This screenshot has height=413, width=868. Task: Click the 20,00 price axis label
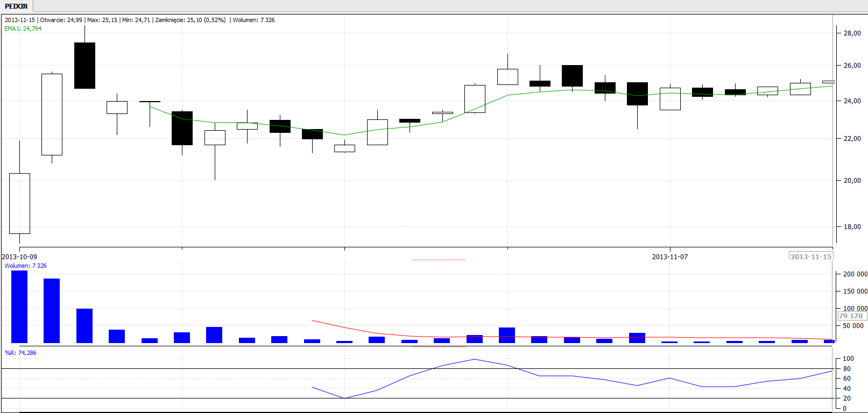coord(852,181)
